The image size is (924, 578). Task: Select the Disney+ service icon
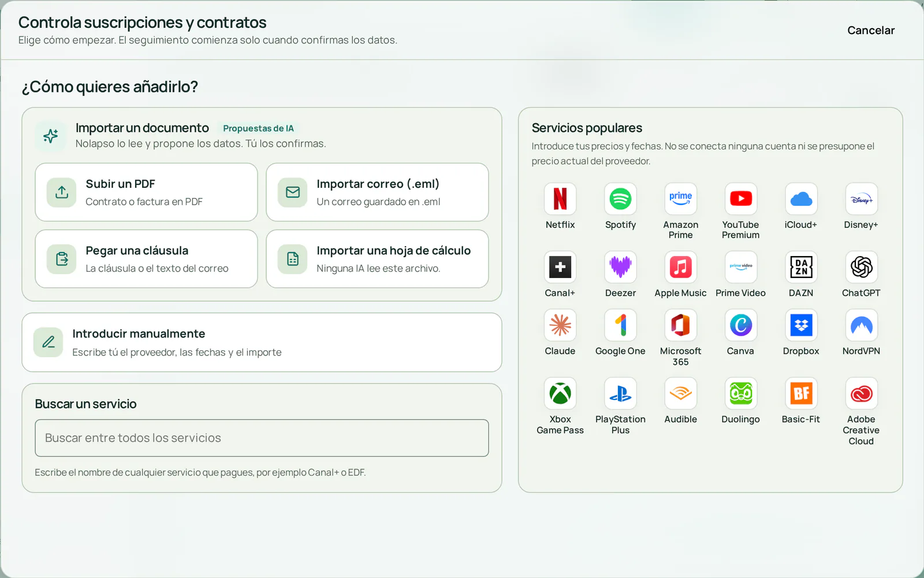(861, 199)
